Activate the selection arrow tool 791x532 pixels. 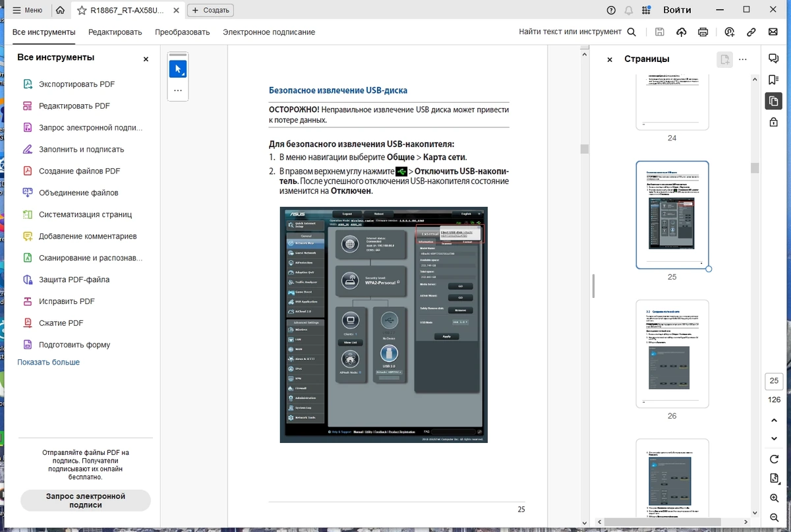178,69
